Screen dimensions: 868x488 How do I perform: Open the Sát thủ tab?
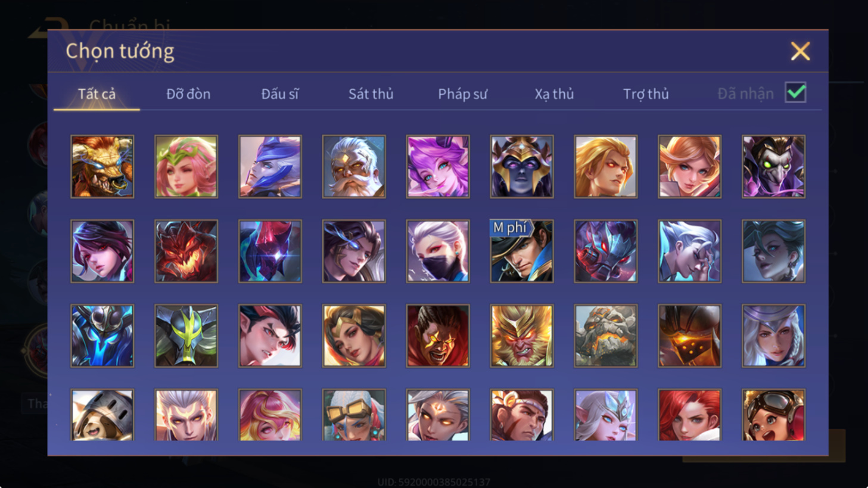(371, 94)
